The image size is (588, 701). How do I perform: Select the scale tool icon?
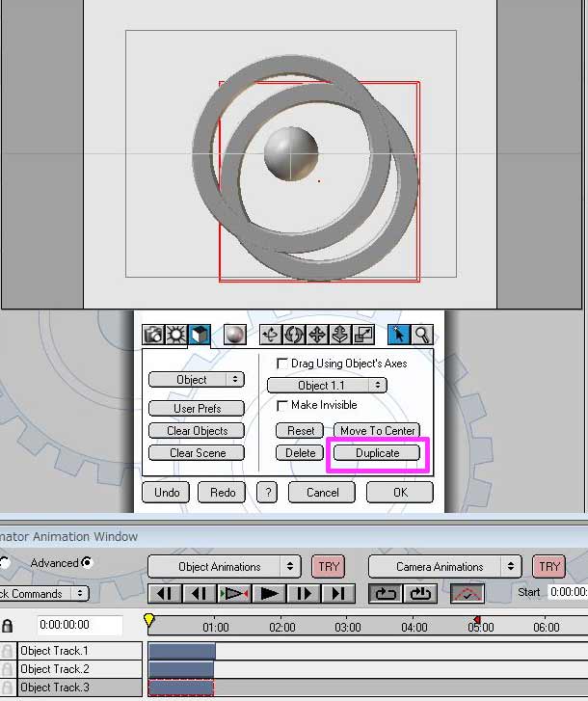tap(363, 335)
